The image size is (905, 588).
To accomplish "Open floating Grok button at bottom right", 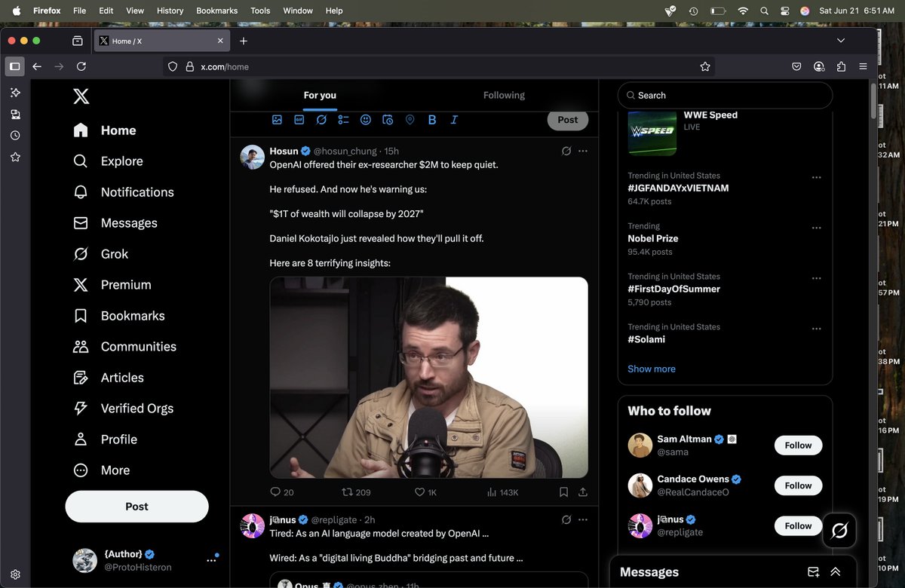I will tap(839, 531).
